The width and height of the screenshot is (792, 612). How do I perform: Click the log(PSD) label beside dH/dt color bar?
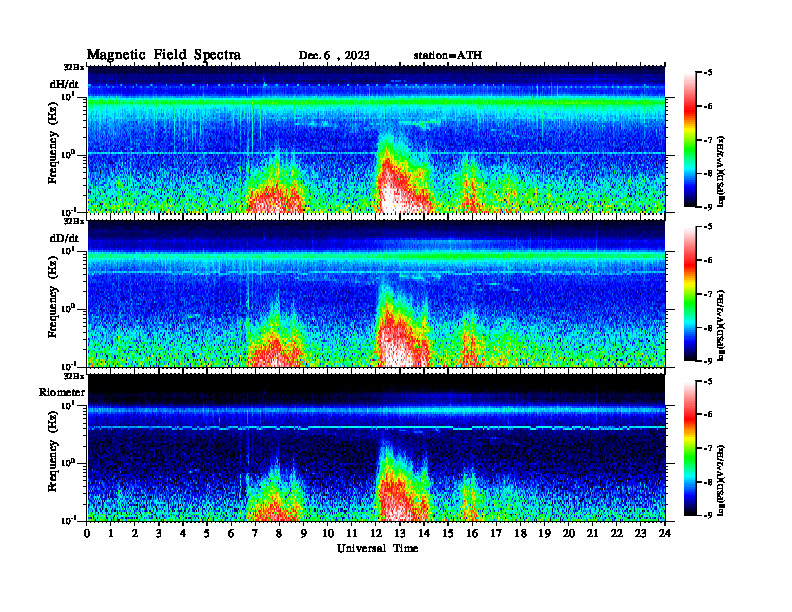pos(721,171)
